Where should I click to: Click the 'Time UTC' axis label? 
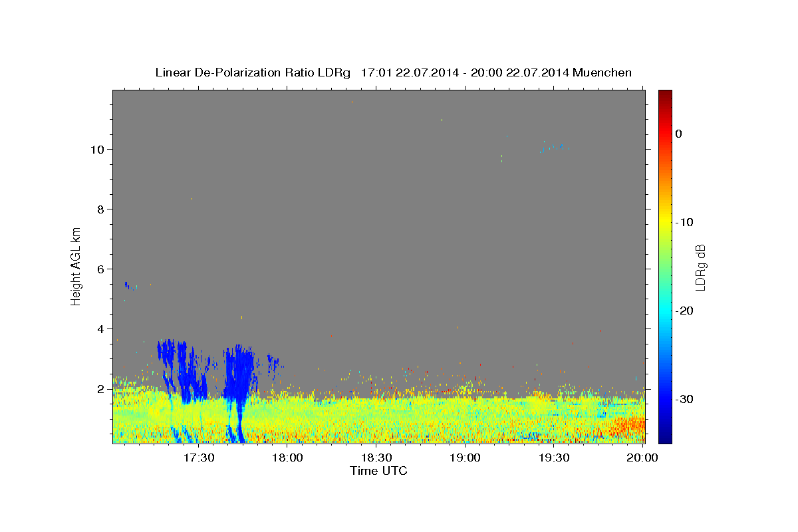click(378, 471)
